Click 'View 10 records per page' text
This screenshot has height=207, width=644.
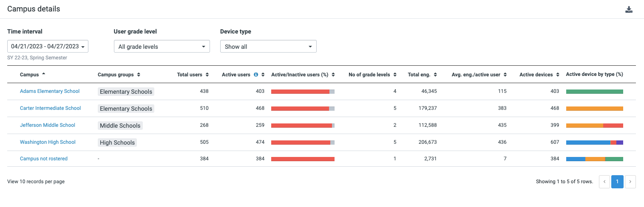pyautogui.click(x=36, y=182)
